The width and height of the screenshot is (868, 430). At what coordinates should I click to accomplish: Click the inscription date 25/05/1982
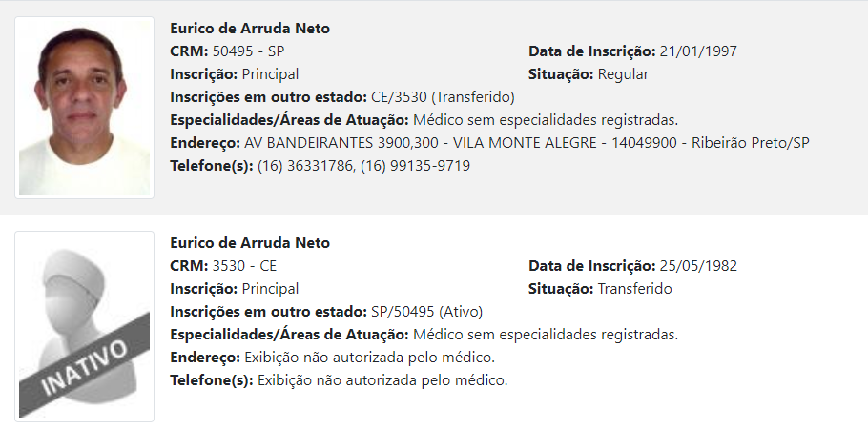click(x=698, y=266)
